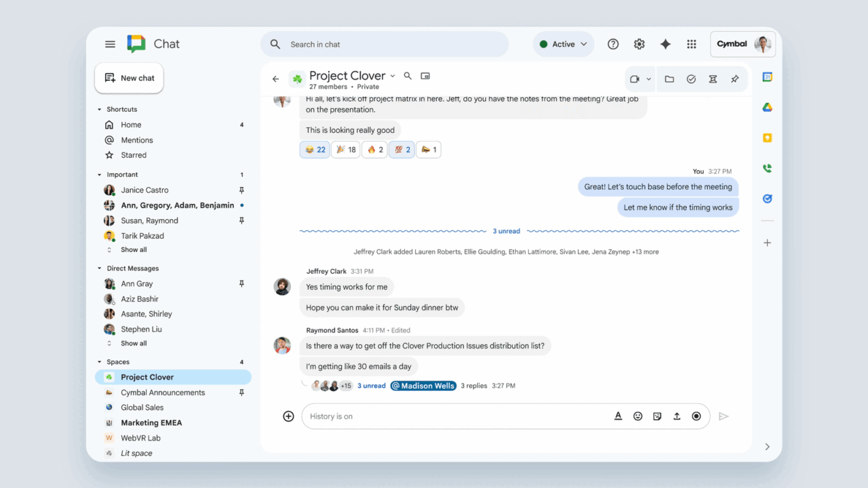
Task: Click the Google apps grid icon
Action: 691,44
